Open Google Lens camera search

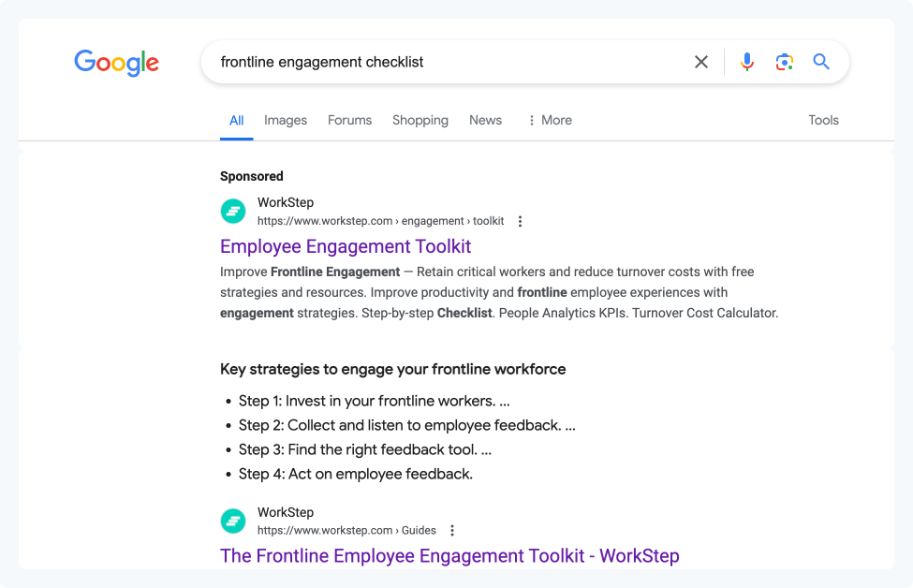point(785,62)
